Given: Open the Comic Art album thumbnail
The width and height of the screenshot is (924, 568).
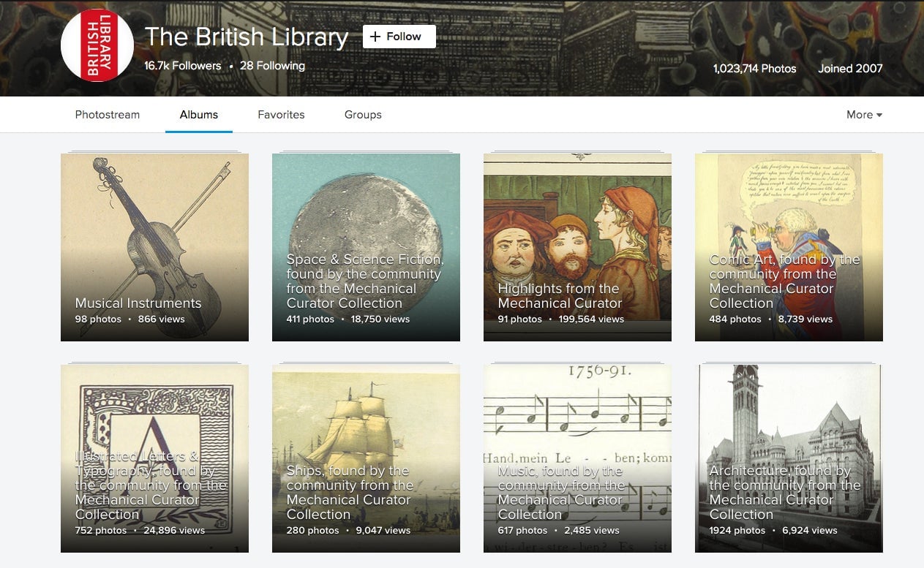Looking at the screenshot, I should click(x=789, y=247).
